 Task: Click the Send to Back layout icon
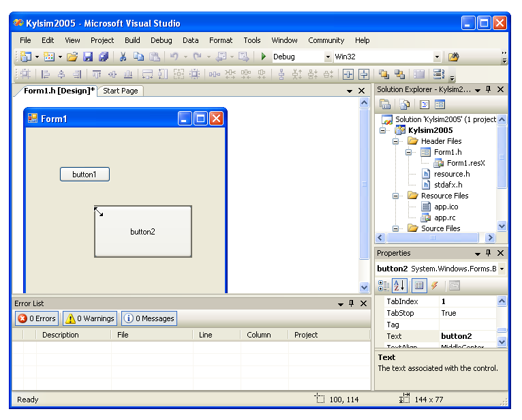pyautogui.click(x=399, y=74)
